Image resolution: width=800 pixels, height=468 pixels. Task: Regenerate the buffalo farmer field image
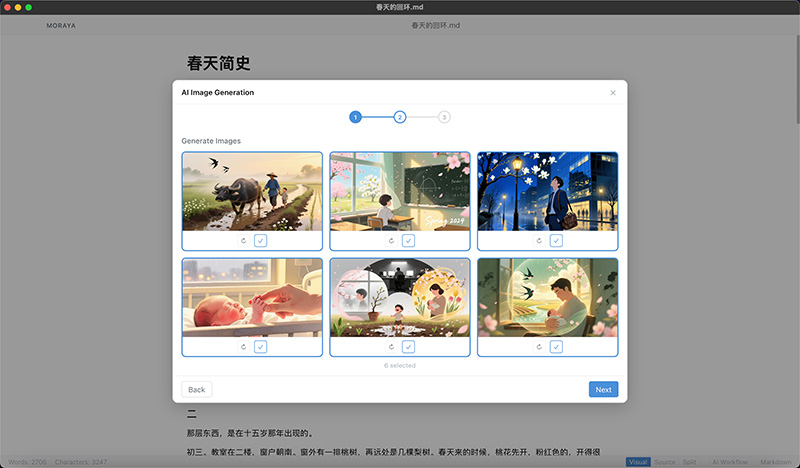(x=245, y=240)
